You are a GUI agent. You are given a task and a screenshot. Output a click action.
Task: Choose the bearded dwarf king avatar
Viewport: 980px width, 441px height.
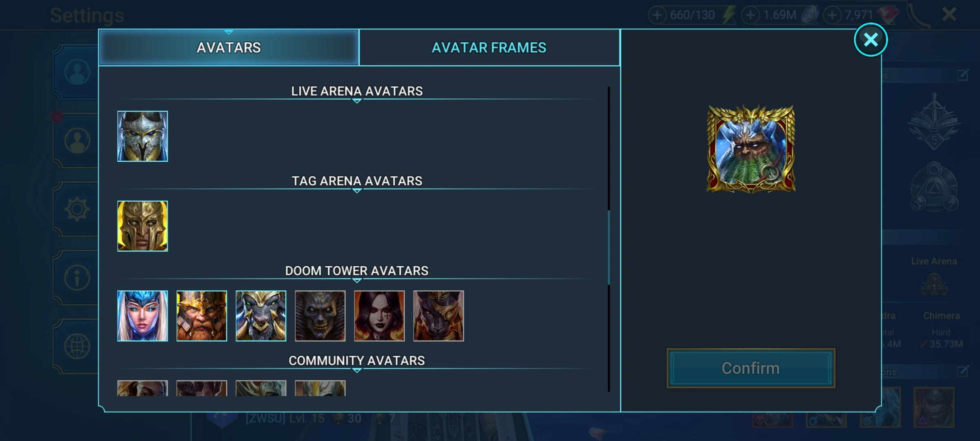pos(202,316)
